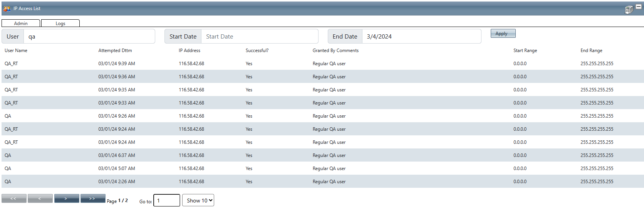Jump to the last page of results
The image size is (644, 209).
coord(92,199)
